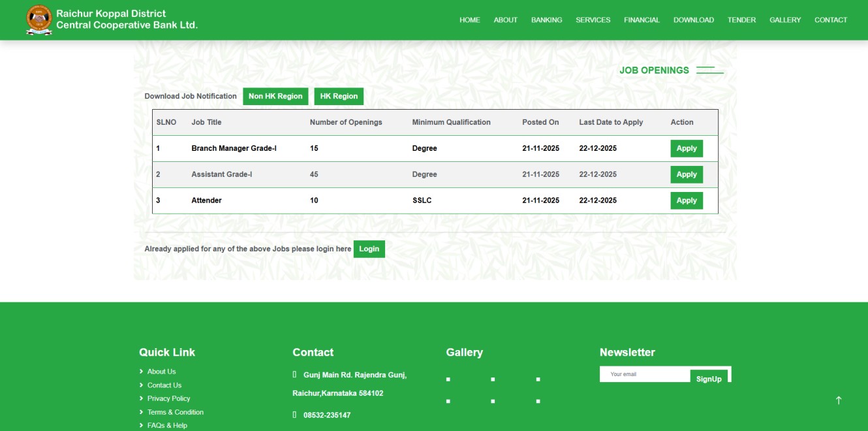
Task: Click the location pin icon beside Gunj Main Rd
Action: click(295, 375)
